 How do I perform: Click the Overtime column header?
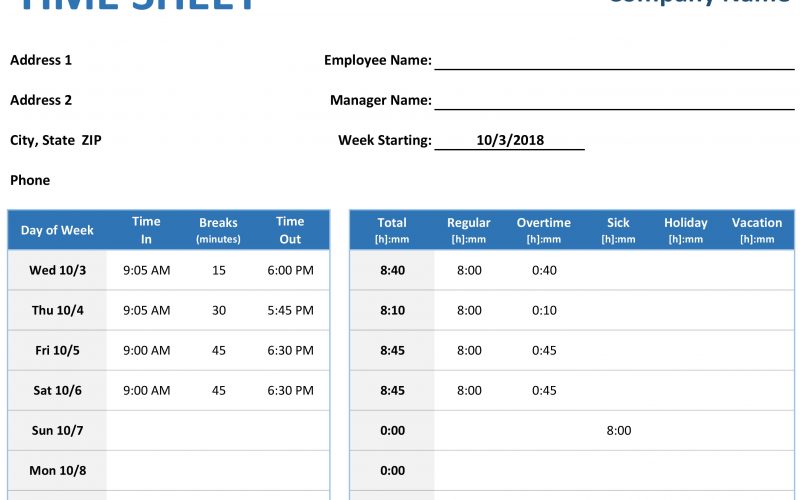pyautogui.click(x=543, y=230)
